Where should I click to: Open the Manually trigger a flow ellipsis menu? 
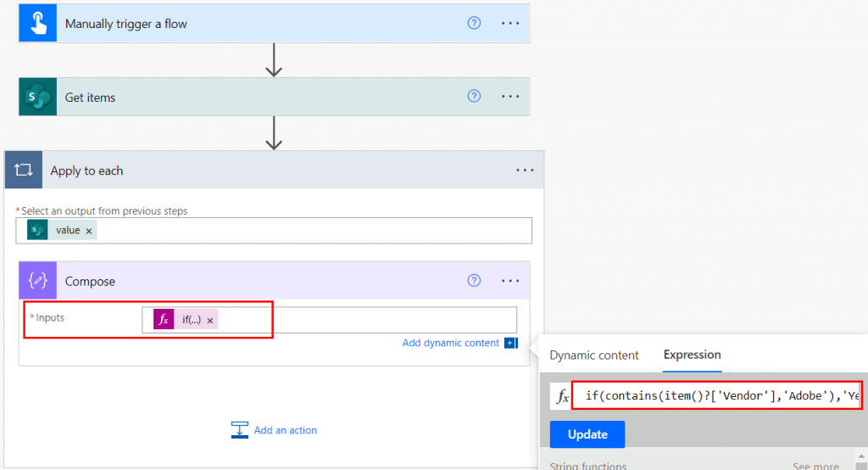[509, 23]
